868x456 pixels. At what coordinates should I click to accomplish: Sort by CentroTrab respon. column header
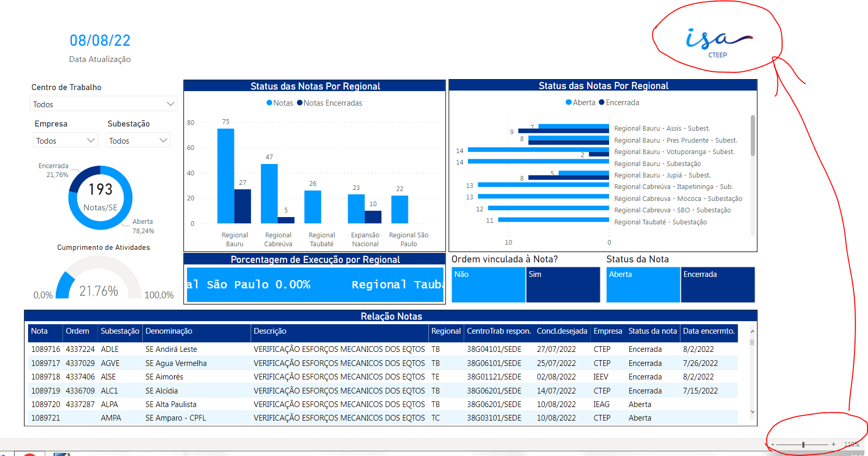499,331
